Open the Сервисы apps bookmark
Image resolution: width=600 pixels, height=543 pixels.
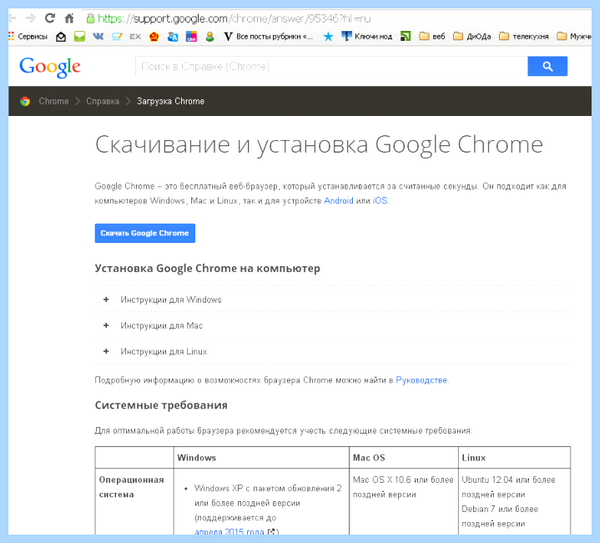point(28,36)
